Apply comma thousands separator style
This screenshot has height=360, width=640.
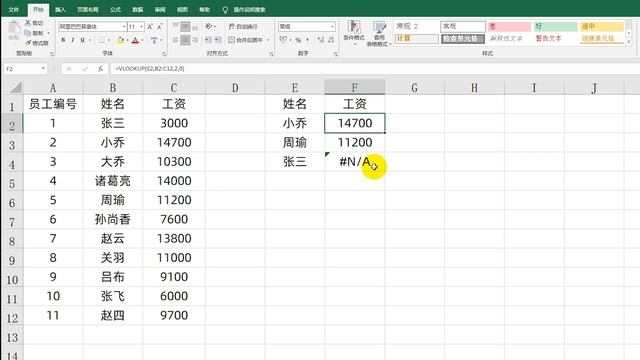coord(307,40)
